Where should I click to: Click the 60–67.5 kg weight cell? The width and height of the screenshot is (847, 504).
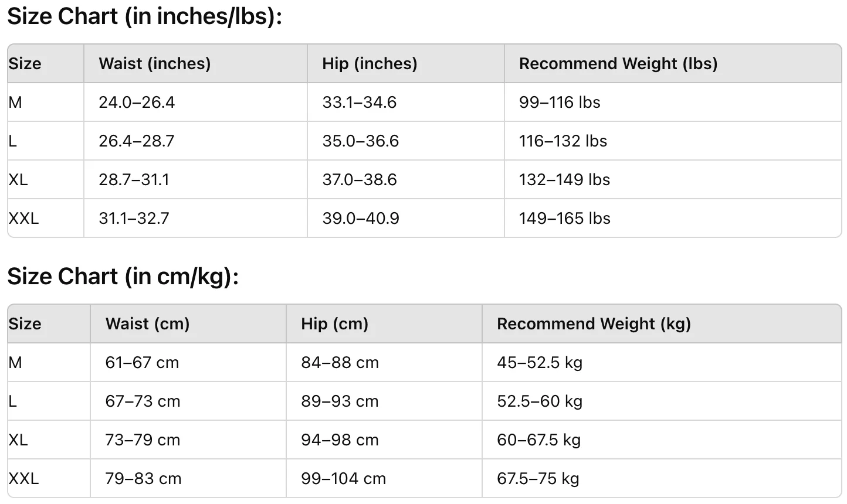[538, 440]
